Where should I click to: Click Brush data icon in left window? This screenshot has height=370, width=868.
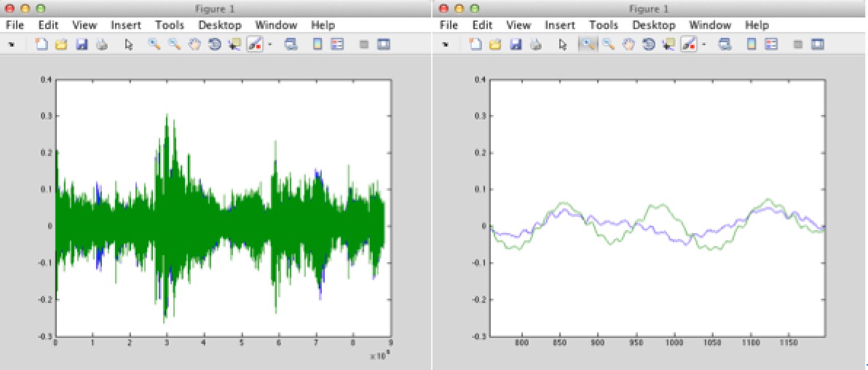tap(255, 45)
